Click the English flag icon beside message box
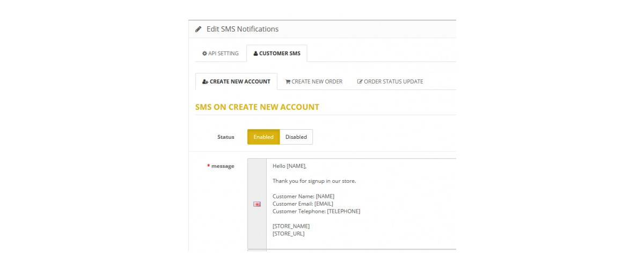 (257, 204)
